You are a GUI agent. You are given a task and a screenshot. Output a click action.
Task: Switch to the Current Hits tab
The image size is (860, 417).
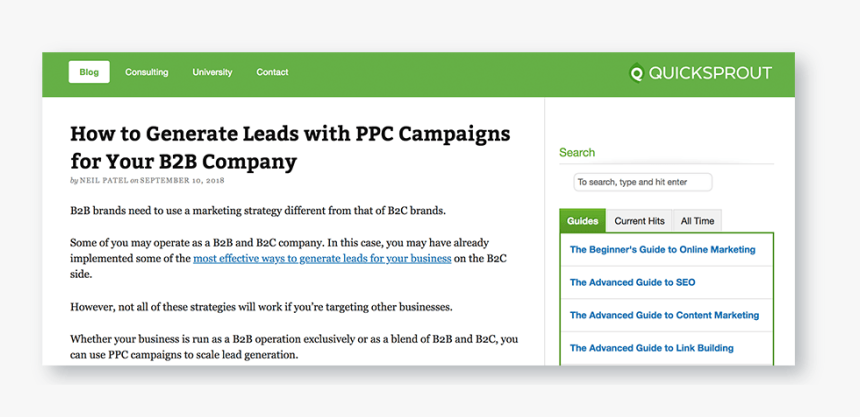[x=640, y=221]
